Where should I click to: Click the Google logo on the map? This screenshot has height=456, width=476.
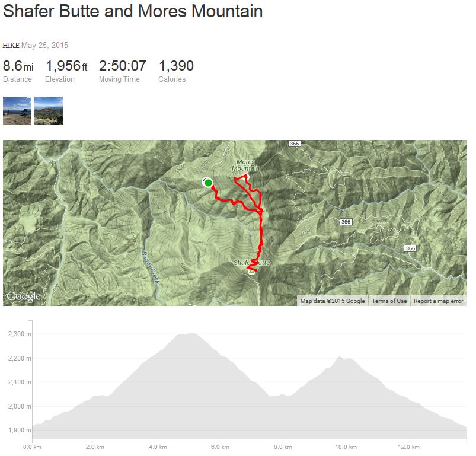click(x=24, y=296)
